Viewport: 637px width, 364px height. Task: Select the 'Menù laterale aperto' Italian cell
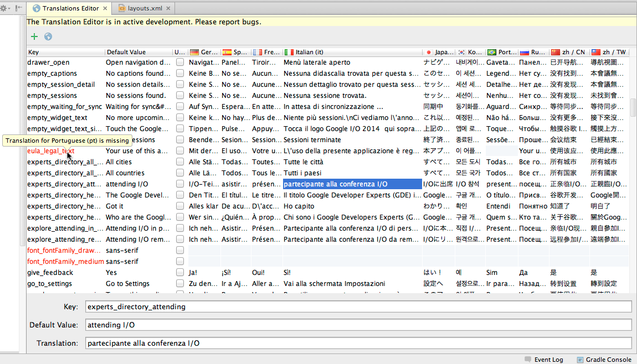coord(352,62)
